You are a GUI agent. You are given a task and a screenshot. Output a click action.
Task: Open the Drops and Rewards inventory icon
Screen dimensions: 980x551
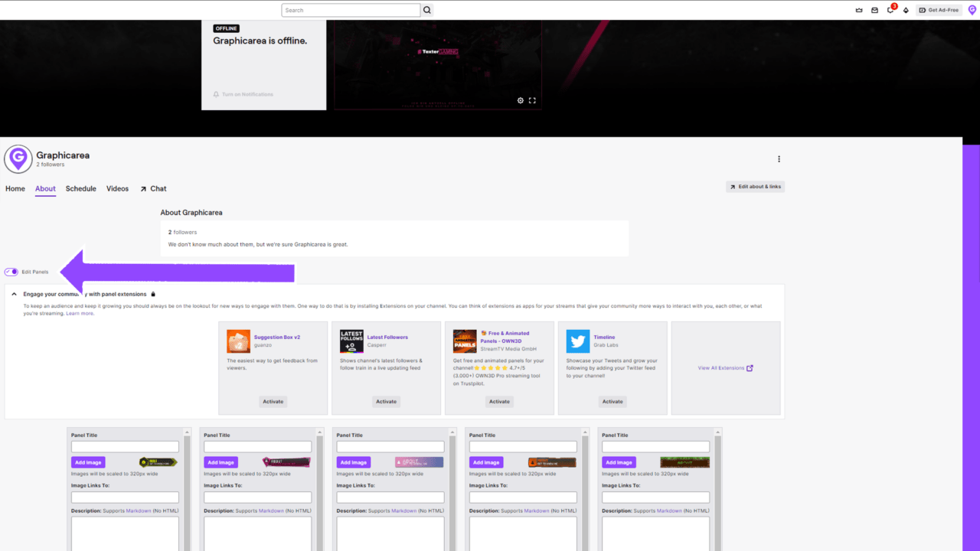pos(906,10)
